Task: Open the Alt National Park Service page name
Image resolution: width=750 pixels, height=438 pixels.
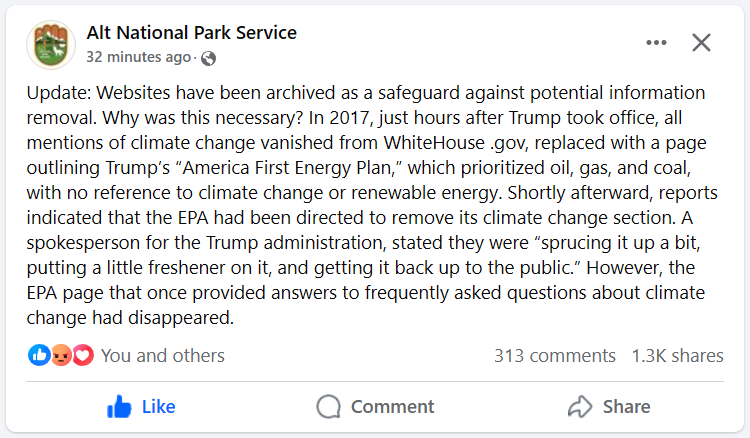Action: (x=192, y=32)
